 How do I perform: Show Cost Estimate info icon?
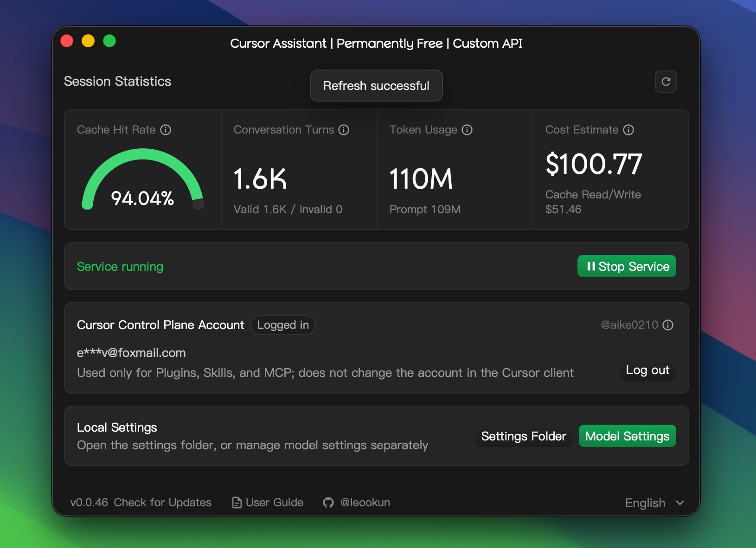pos(628,130)
